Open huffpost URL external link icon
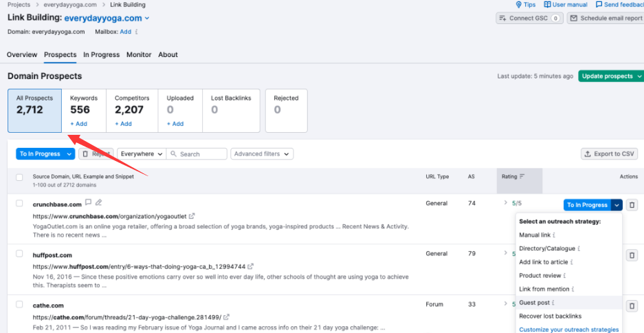 click(251, 266)
